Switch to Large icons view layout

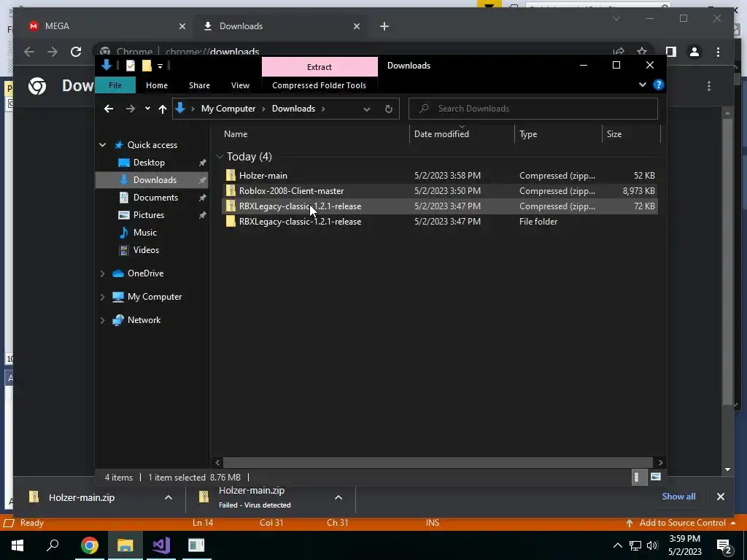pyautogui.click(x=656, y=477)
